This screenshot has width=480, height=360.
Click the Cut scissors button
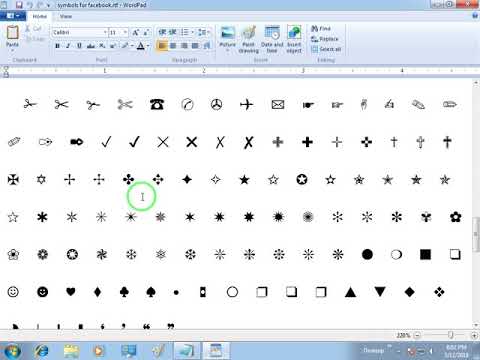[x=34, y=29]
